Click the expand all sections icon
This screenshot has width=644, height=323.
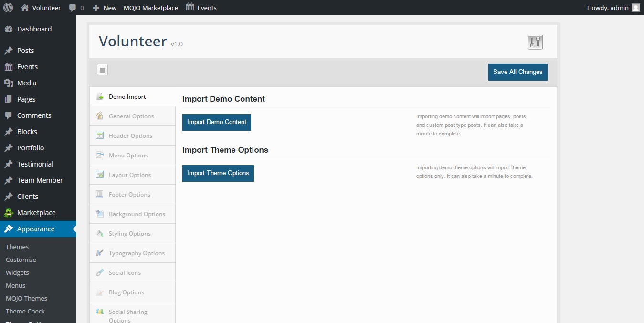102,70
